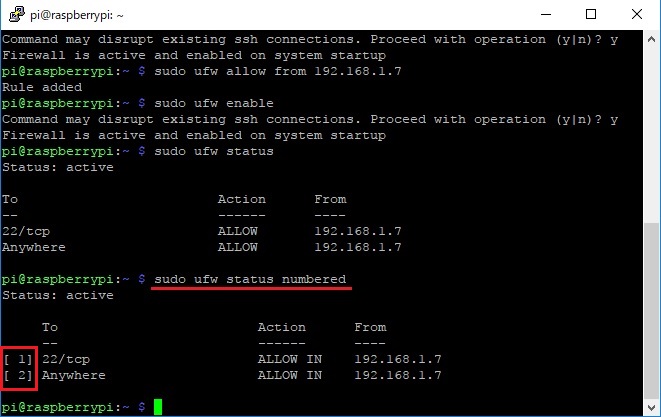Click the 'ALLOW IN' text for 22/tcp
Image resolution: width=661 pixels, height=417 pixels.
click(x=290, y=359)
